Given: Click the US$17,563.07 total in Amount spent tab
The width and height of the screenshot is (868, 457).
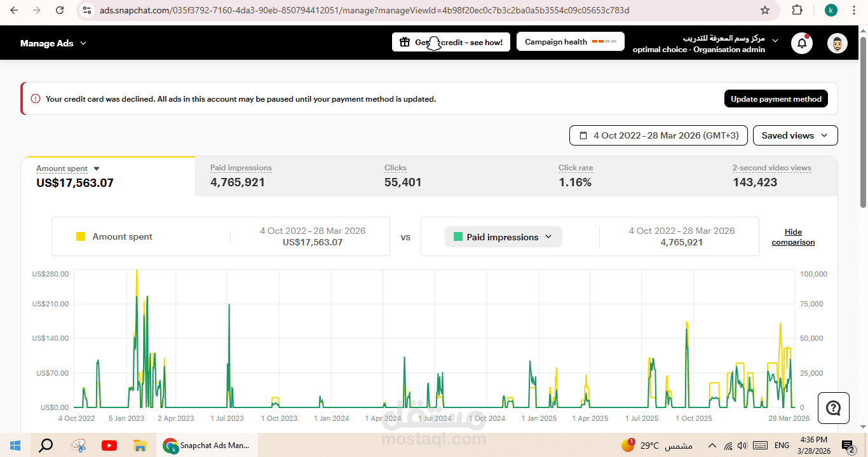Looking at the screenshot, I should tap(75, 183).
